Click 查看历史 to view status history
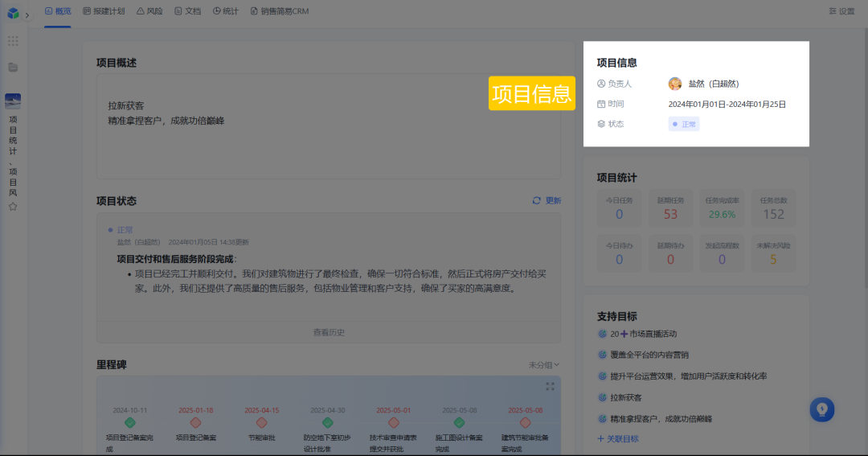This screenshot has width=868, height=456. click(329, 332)
